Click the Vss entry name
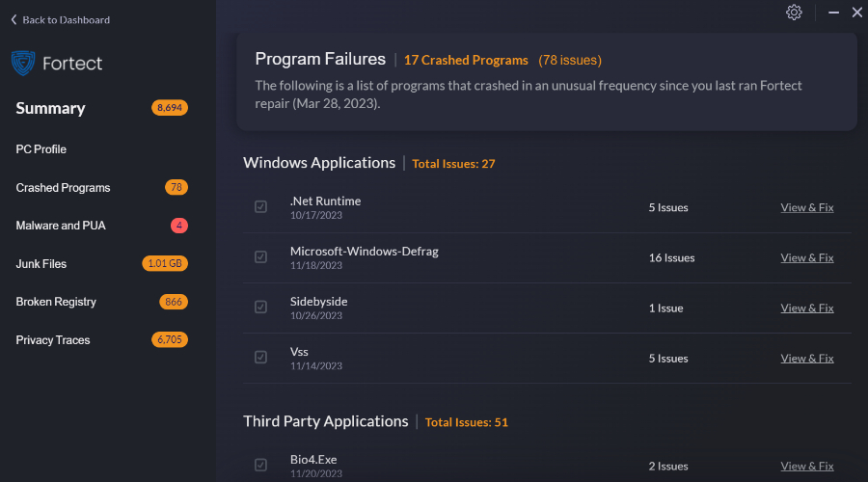The image size is (868, 482). click(299, 352)
